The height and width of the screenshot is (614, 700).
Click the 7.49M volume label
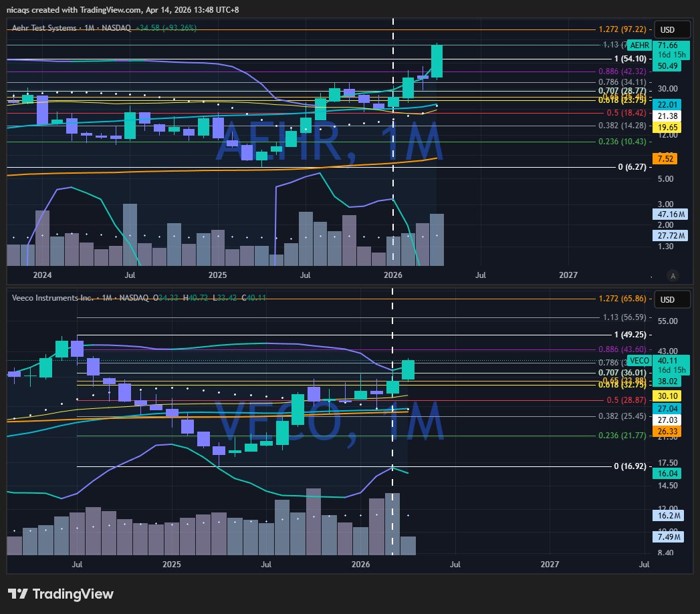(x=669, y=536)
